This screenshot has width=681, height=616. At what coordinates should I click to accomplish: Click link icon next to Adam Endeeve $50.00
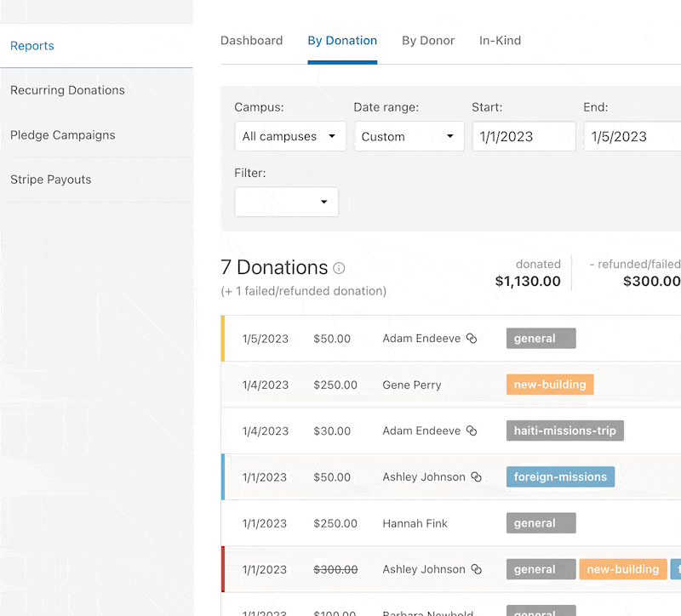point(472,338)
